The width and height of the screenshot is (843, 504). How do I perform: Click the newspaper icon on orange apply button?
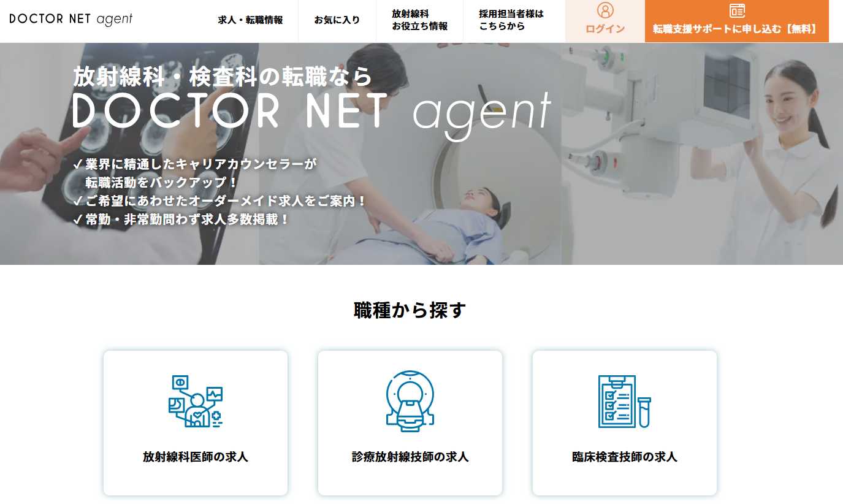[737, 10]
